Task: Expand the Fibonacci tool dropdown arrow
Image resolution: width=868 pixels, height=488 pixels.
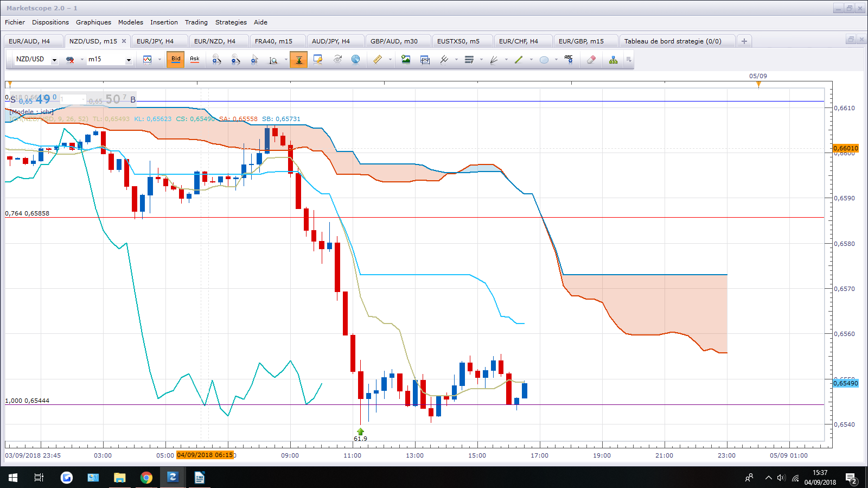Action: click(x=481, y=60)
